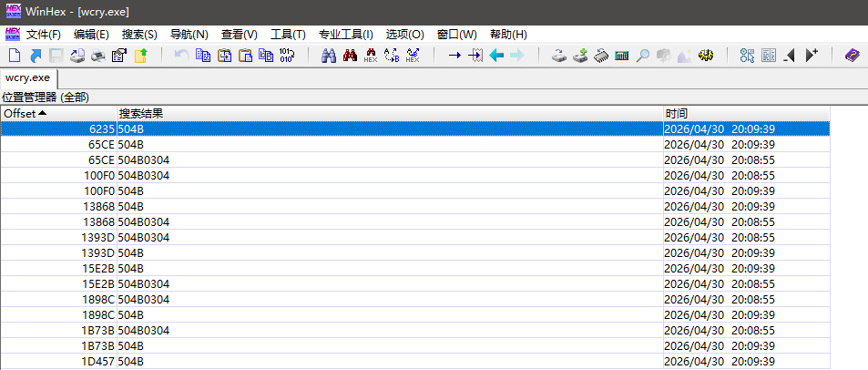Sort by the 时间 column header
The height and width of the screenshot is (370, 868).
tap(747, 114)
